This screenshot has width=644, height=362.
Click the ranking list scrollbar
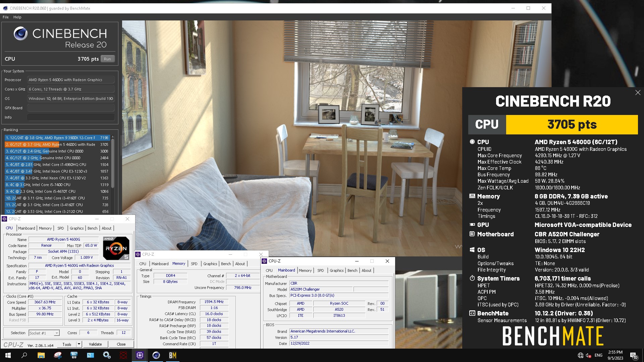coord(113,163)
